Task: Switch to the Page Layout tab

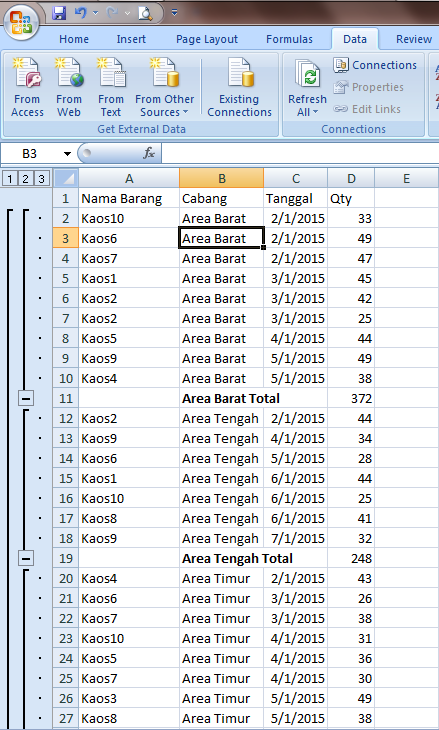Action: tap(207, 39)
